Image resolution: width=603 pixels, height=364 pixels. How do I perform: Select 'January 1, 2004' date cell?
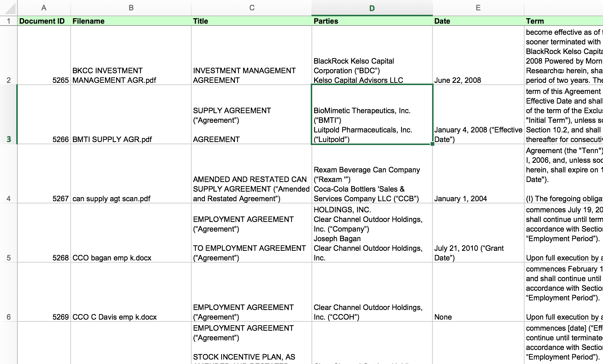coord(478,174)
